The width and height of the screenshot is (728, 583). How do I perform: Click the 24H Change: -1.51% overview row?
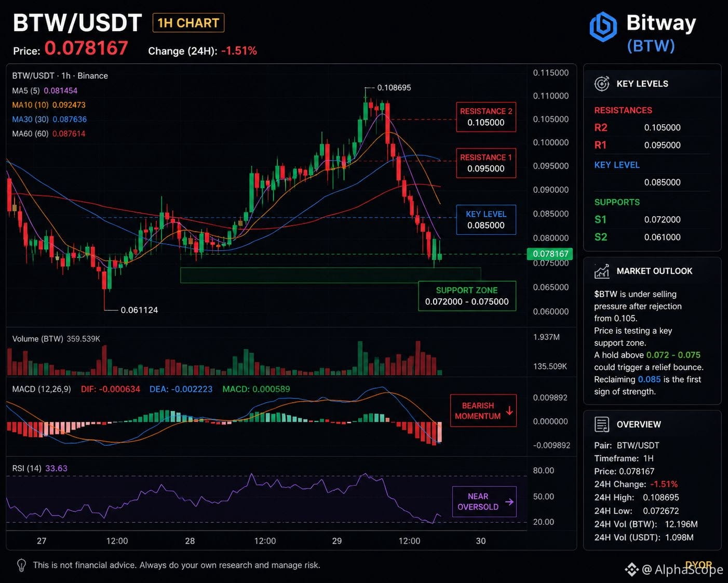pyautogui.click(x=636, y=484)
